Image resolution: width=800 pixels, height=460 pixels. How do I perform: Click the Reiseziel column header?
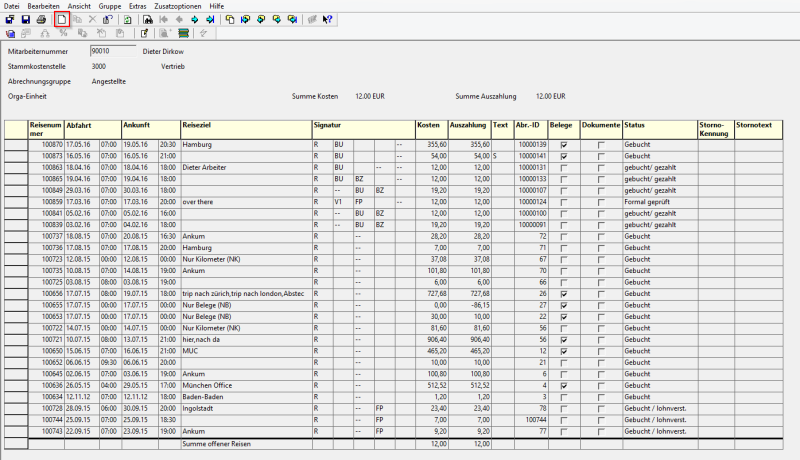point(246,130)
